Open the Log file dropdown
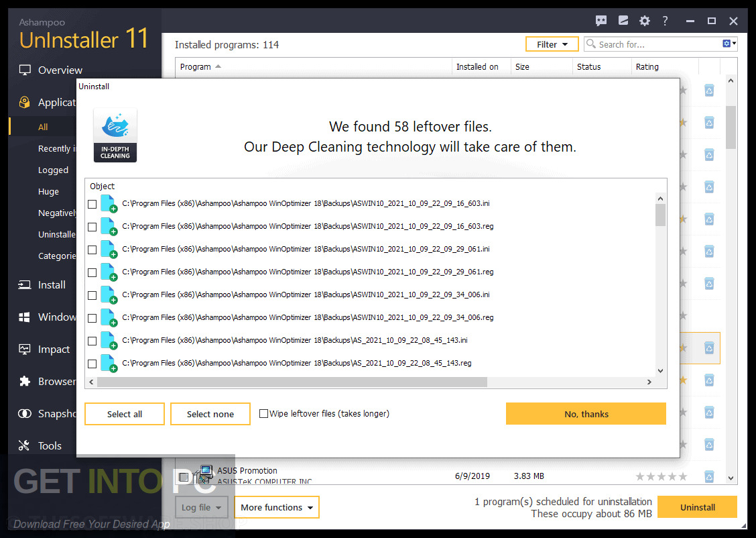 coord(202,507)
